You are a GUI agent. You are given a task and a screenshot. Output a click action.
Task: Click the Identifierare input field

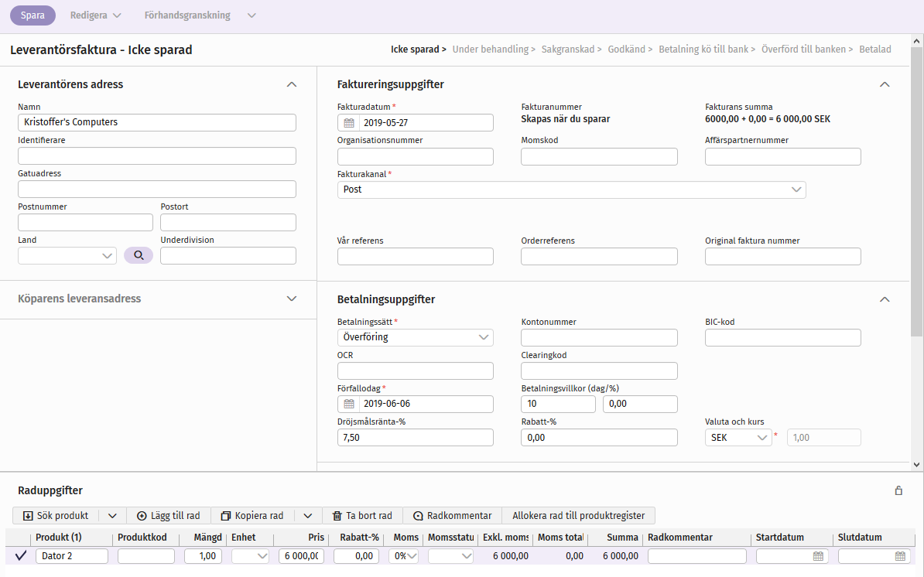coord(157,156)
